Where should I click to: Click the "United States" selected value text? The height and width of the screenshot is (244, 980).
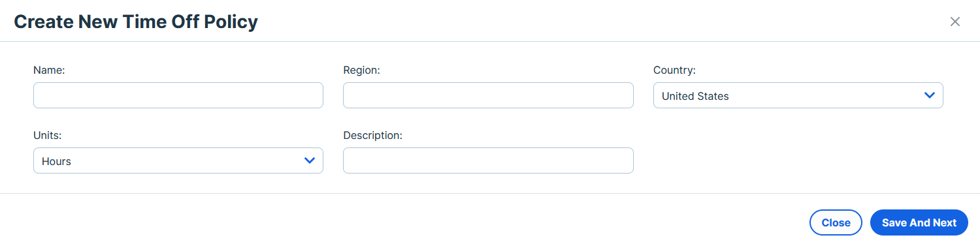point(695,96)
